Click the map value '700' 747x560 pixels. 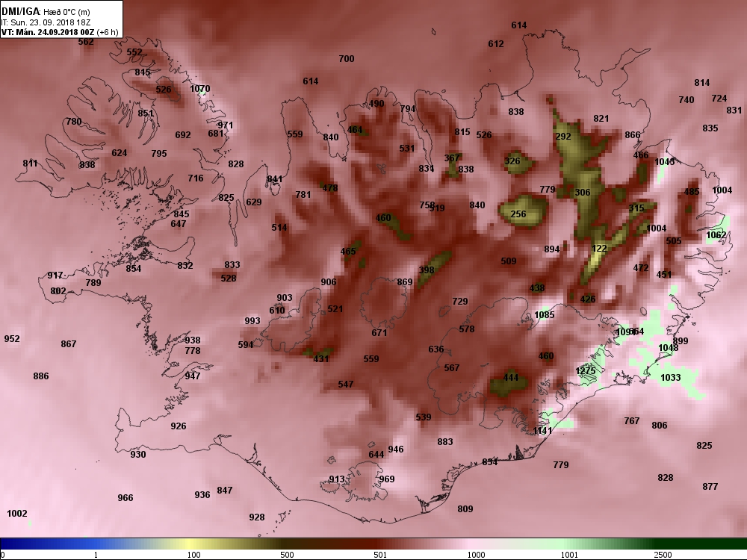coord(347,58)
